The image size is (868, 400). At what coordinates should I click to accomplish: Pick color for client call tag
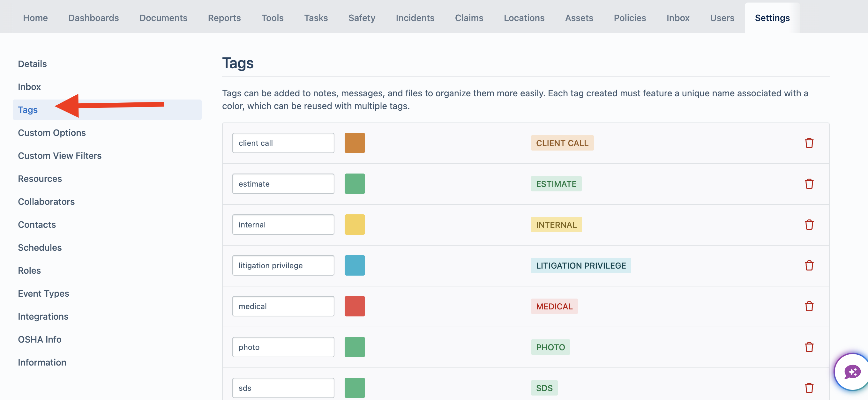[x=355, y=143]
